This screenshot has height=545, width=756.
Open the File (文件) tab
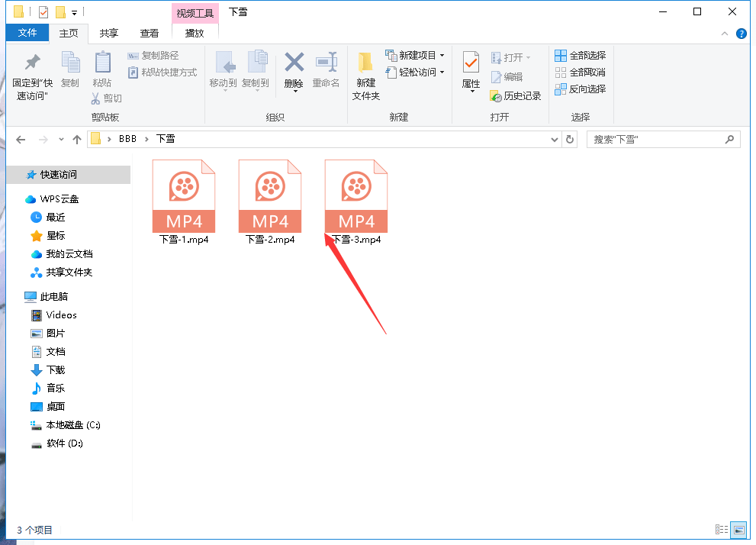click(x=27, y=33)
